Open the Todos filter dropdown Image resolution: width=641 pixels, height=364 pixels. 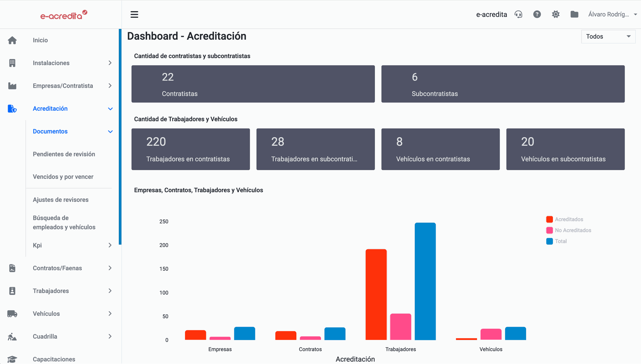pos(608,36)
